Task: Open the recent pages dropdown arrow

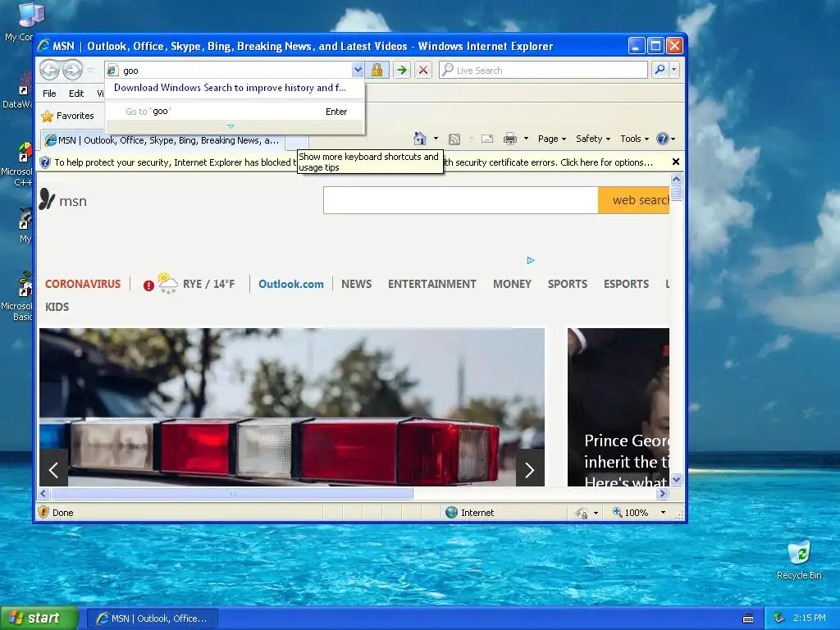Action: point(90,71)
